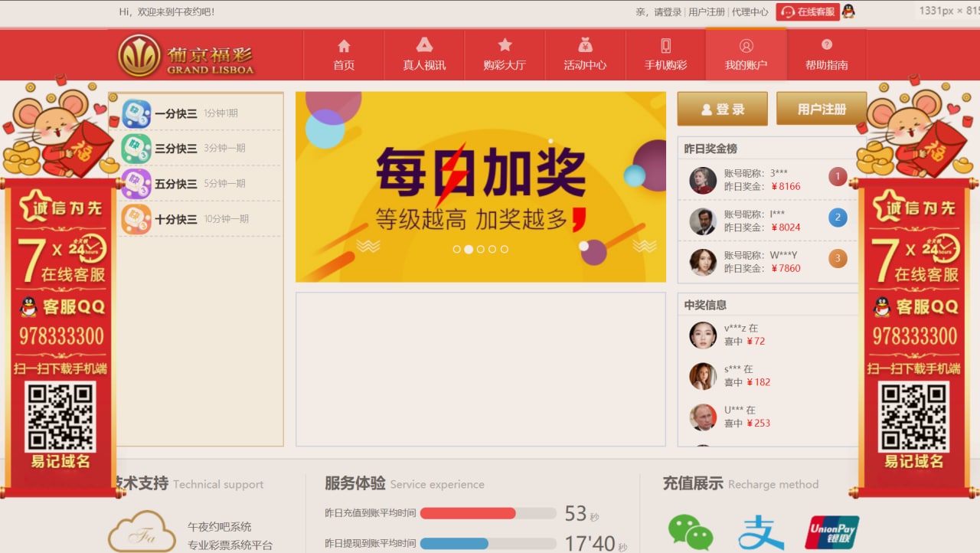The height and width of the screenshot is (553, 980).
Task: Open the 购彩大厅 star icon
Action: 505,45
